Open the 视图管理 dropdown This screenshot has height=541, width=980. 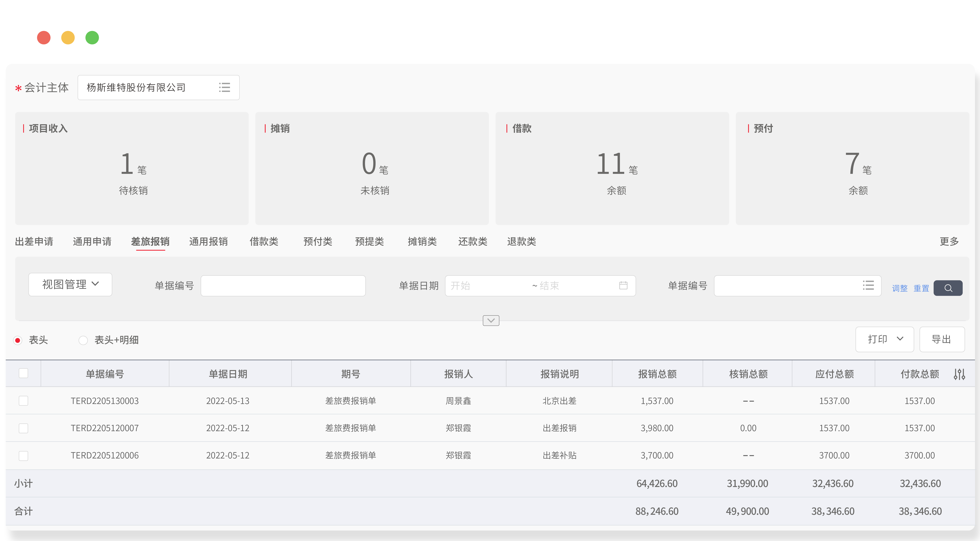70,284
